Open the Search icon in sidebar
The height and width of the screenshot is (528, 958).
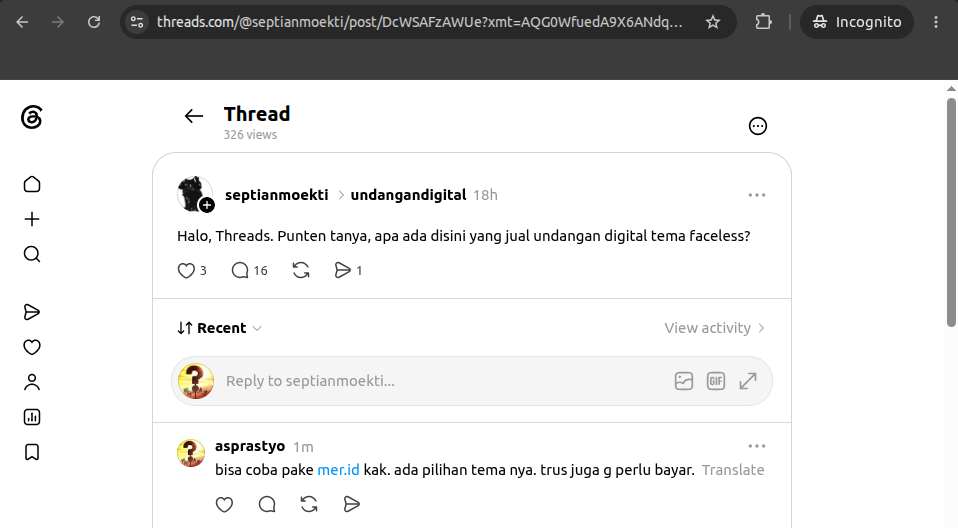click(x=32, y=254)
